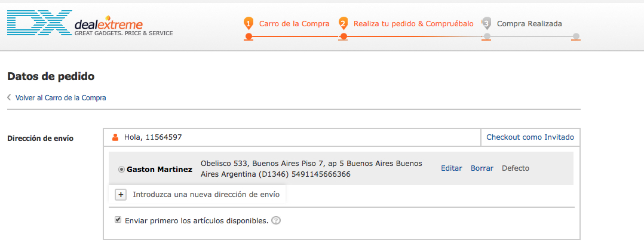The height and width of the screenshot is (246, 644).
Task: Click step 2 orange pin icon
Action: tap(343, 23)
